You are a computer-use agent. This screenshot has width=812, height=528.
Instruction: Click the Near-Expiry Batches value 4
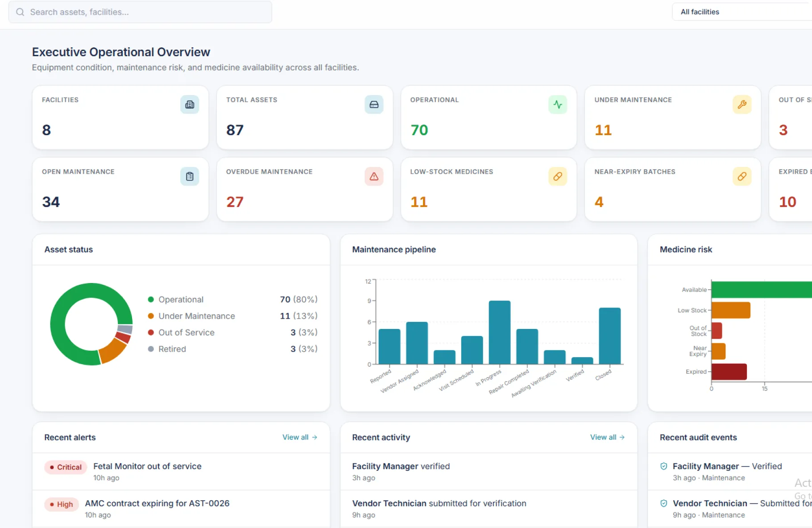599,202
